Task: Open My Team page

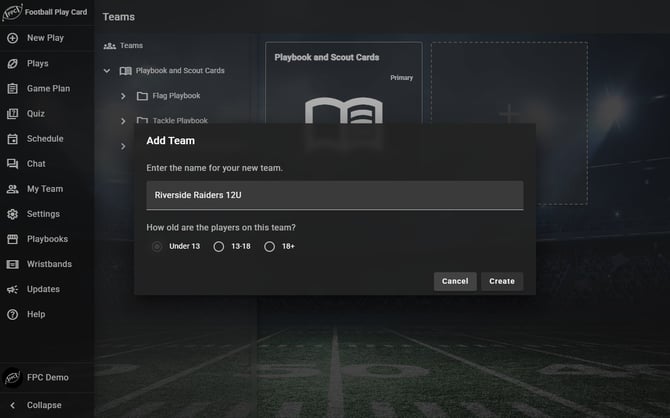Action: (x=45, y=189)
